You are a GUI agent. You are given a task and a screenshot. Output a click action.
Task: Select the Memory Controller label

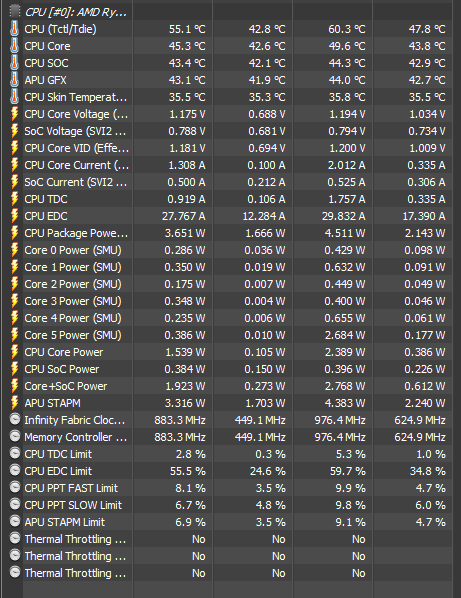(x=75, y=437)
